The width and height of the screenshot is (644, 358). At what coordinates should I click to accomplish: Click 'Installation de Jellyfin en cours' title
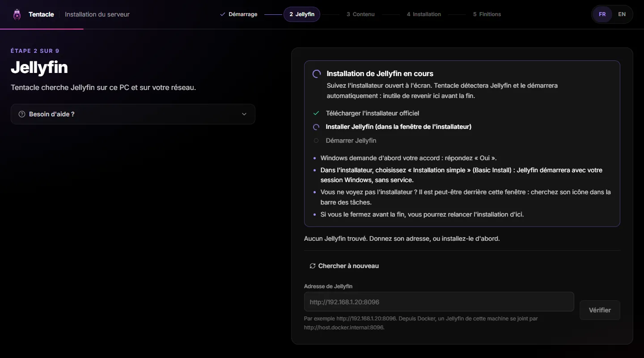[x=380, y=74]
